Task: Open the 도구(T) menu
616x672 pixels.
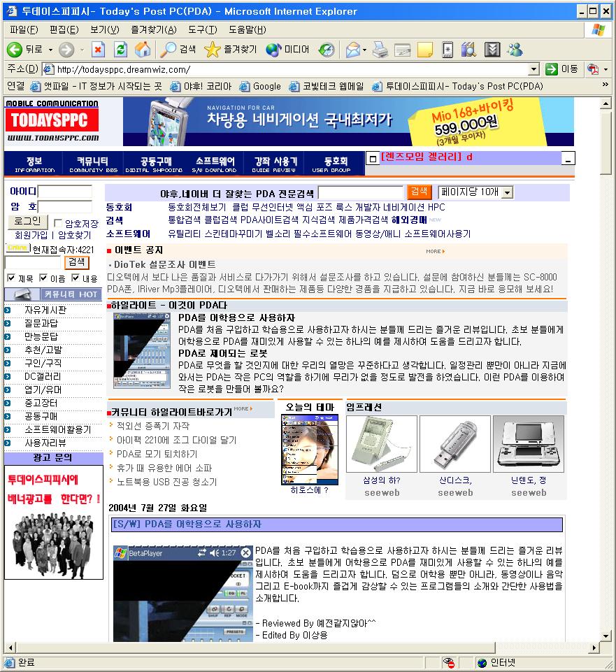Action: point(202,29)
